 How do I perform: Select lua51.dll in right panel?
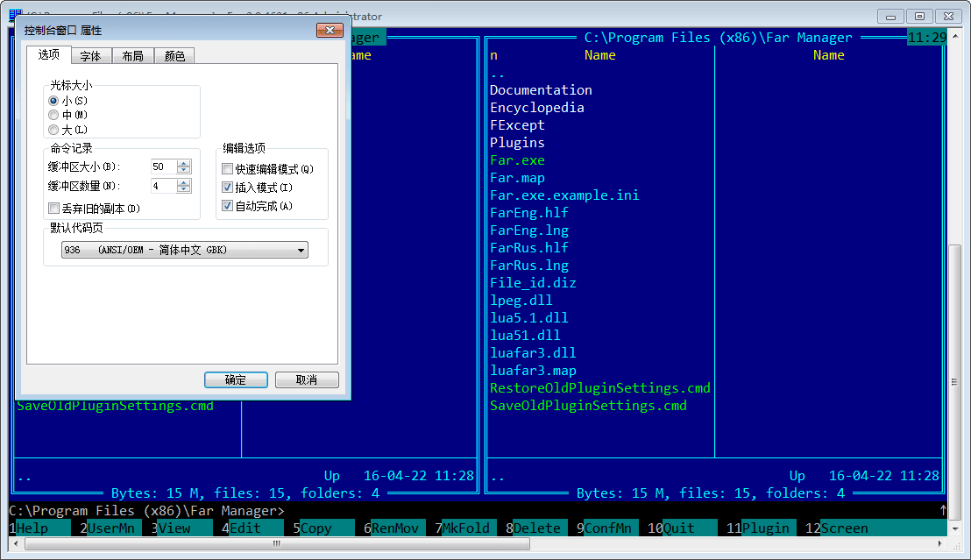pos(525,335)
